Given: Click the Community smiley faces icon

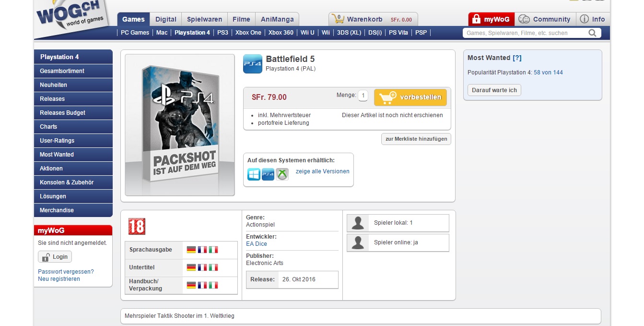Looking at the screenshot, I should coord(524,19).
